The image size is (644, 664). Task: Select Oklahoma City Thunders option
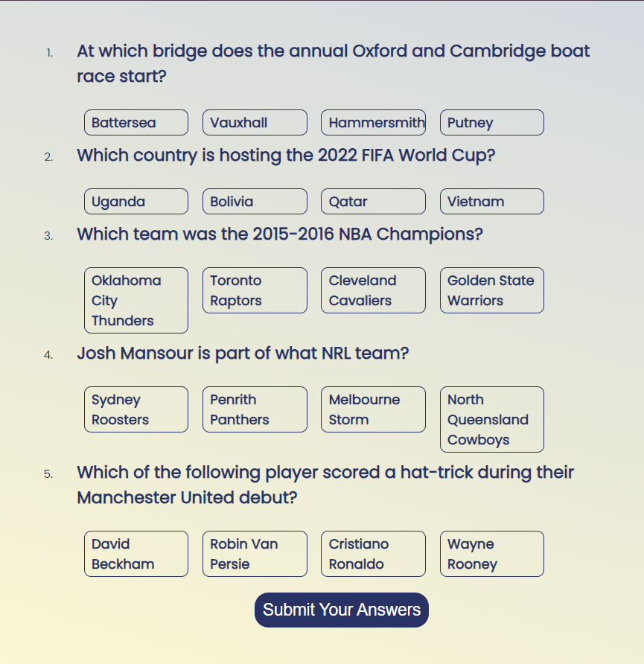pyautogui.click(x=136, y=300)
